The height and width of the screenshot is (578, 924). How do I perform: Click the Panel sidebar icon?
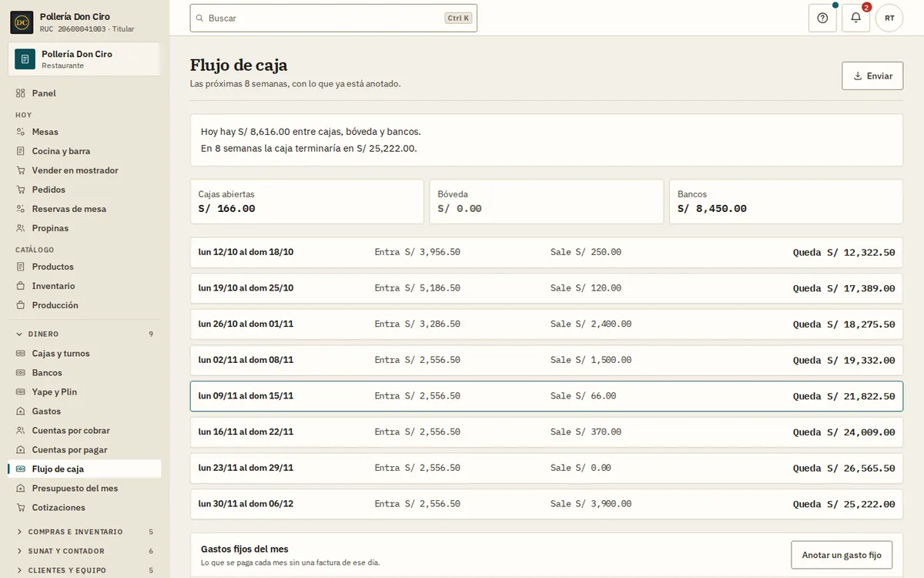click(x=20, y=93)
